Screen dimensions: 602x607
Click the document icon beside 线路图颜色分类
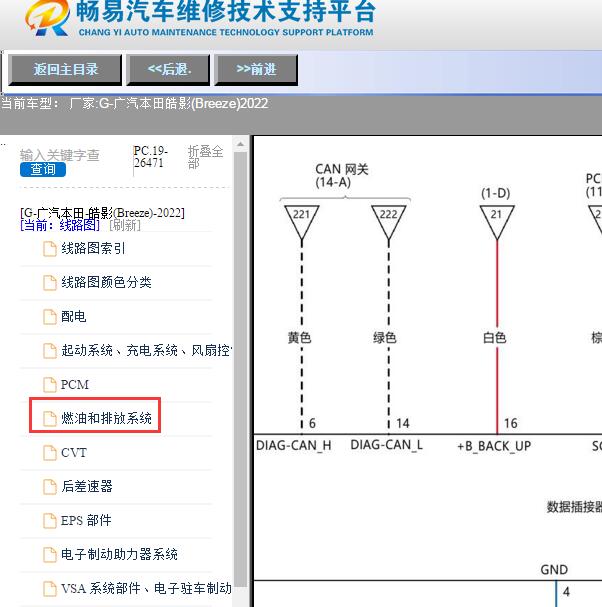point(50,283)
